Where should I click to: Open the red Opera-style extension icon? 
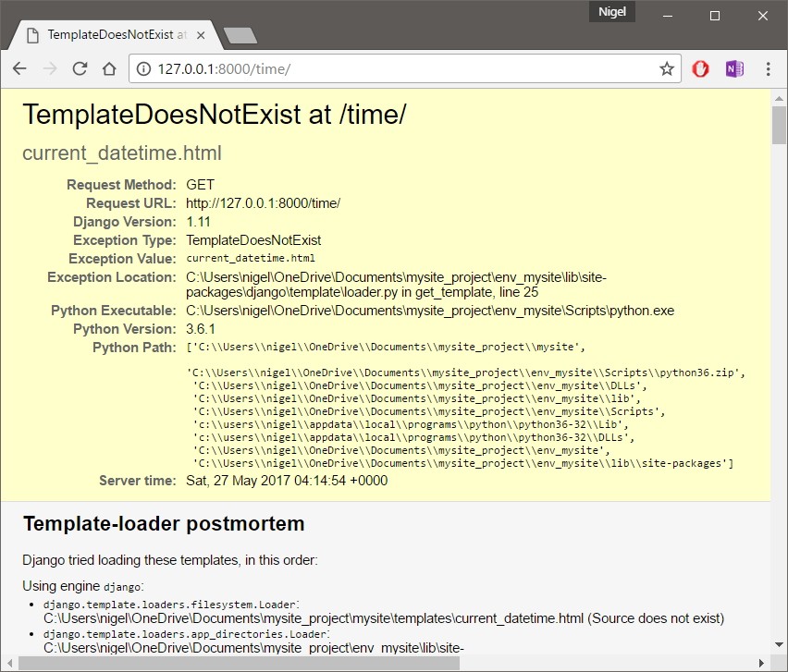700,68
